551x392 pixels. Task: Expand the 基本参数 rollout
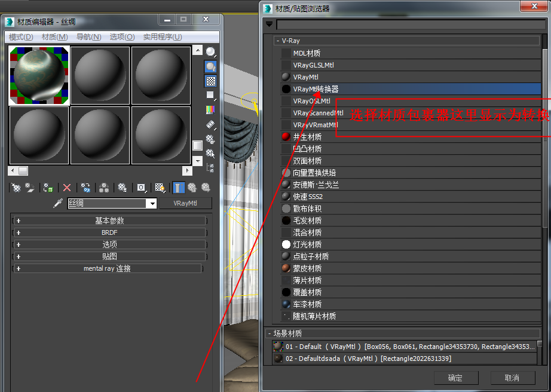tap(109, 220)
